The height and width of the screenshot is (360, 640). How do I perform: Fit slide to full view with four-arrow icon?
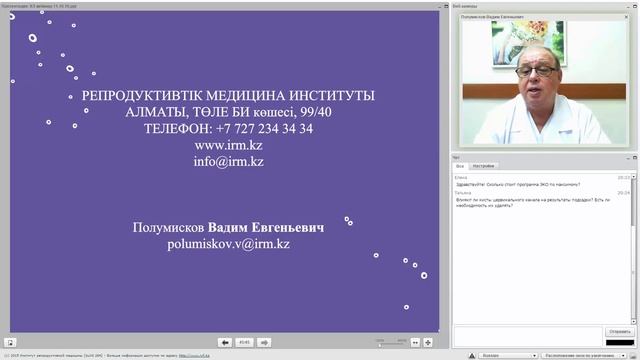[x=428, y=342]
